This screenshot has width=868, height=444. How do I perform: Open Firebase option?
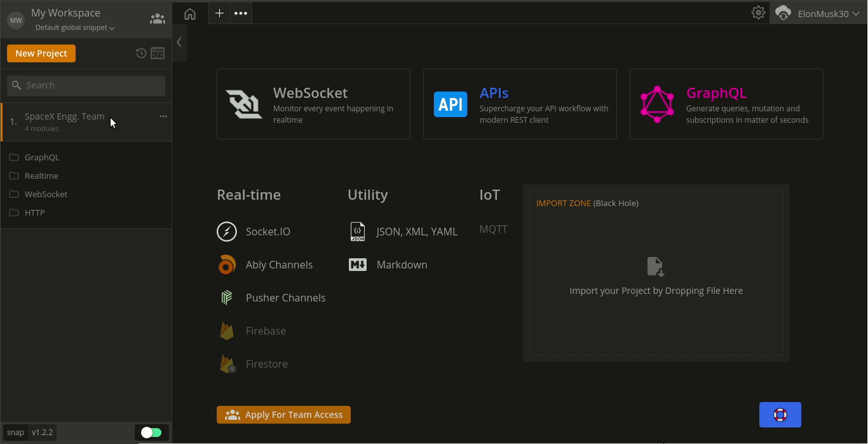click(x=266, y=331)
